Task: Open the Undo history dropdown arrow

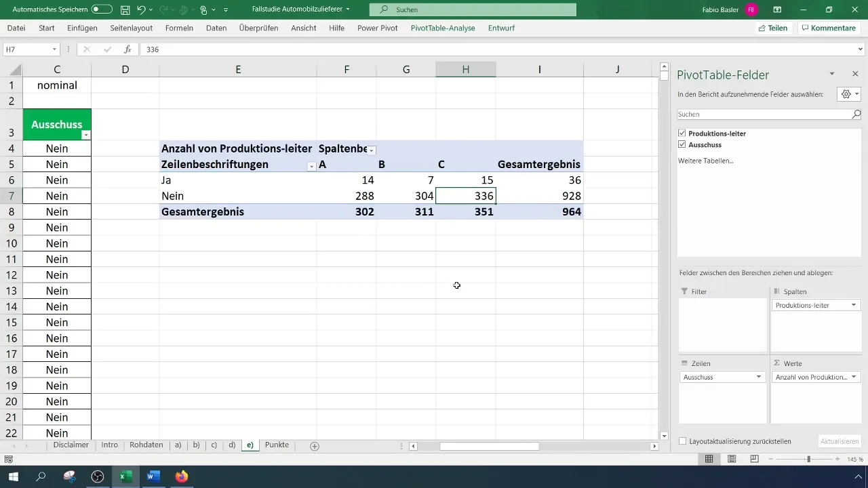Action: coord(151,10)
